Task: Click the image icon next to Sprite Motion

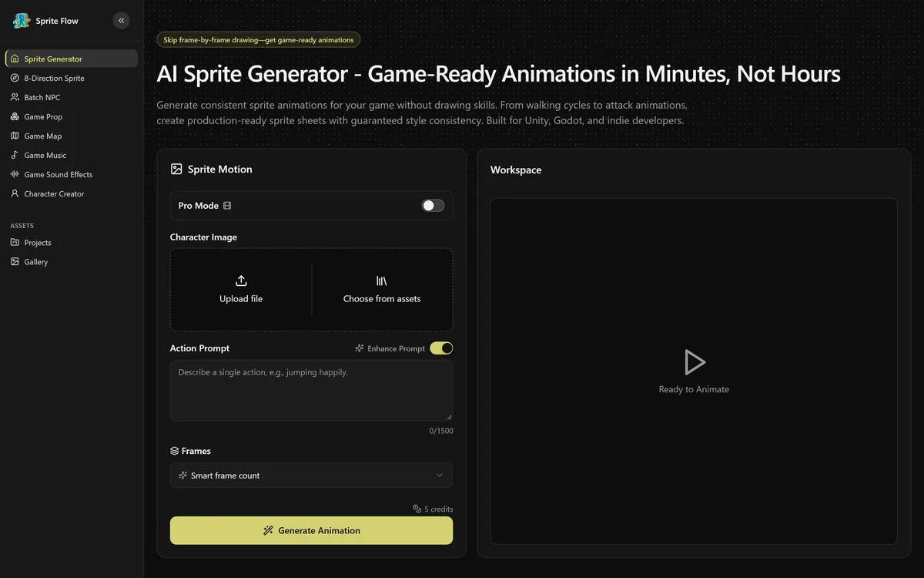Action: point(176,169)
